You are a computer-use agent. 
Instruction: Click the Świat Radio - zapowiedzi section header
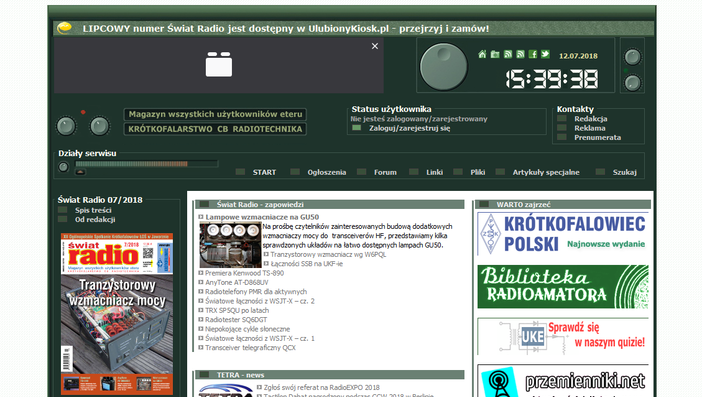330,205
